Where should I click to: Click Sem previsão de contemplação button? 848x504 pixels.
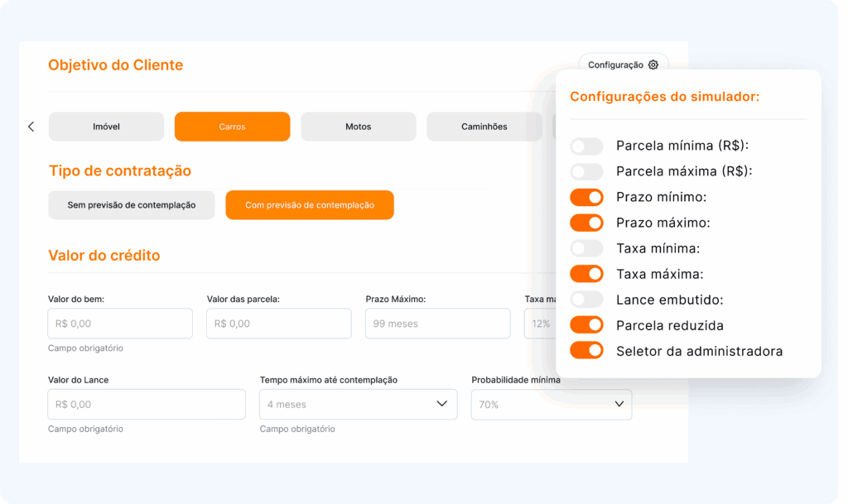(x=131, y=205)
